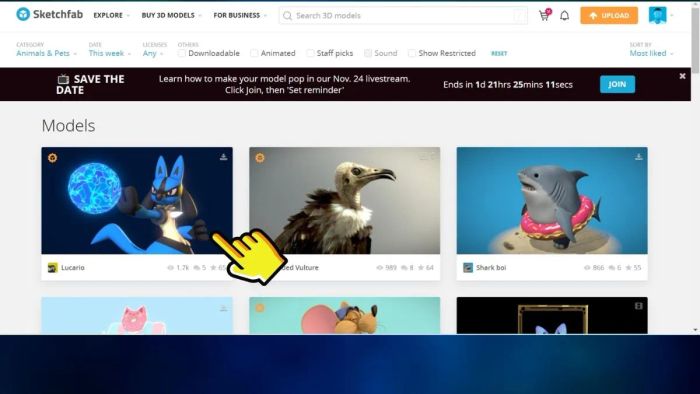The width and height of the screenshot is (700, 394).
Task: Click the download icon on Lucario card
Action: 224,157
